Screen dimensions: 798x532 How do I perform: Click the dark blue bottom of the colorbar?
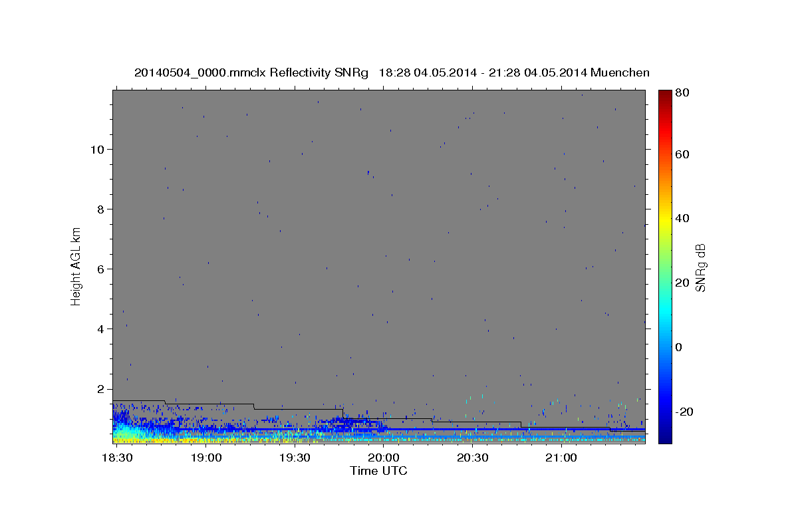coord(664,438)
